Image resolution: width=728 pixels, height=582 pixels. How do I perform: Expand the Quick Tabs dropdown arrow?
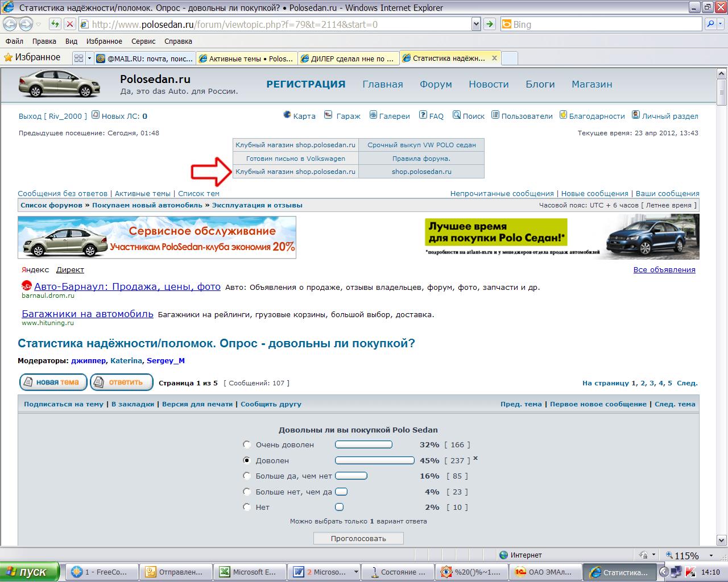click(x=89, y=58)
